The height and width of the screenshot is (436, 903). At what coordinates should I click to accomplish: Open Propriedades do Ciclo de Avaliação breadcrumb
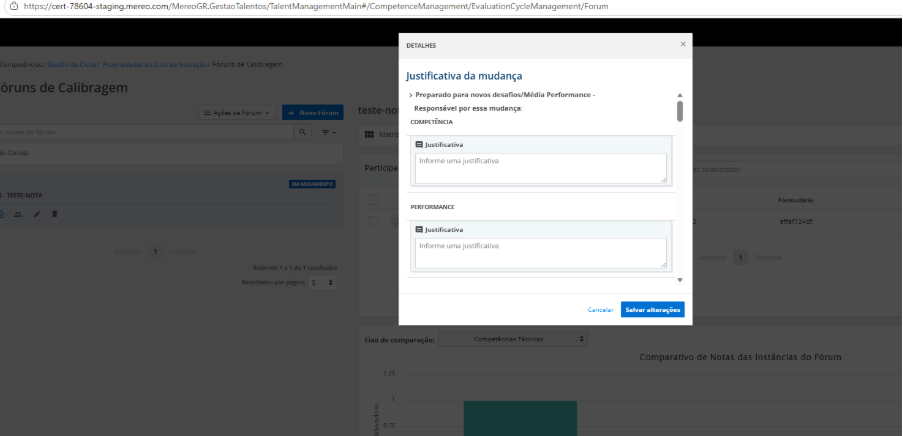(x=154, y=65)
